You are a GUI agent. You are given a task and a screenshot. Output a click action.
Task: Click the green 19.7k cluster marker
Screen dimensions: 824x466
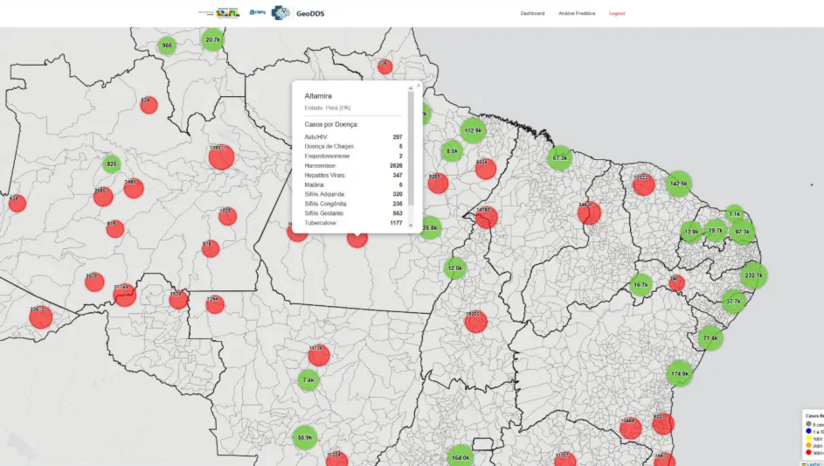(715, 230)
